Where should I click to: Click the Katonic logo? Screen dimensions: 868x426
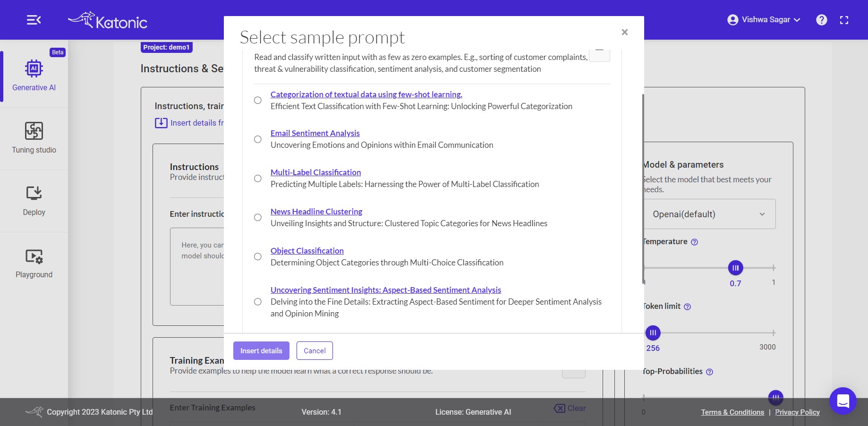pos(108,21)
